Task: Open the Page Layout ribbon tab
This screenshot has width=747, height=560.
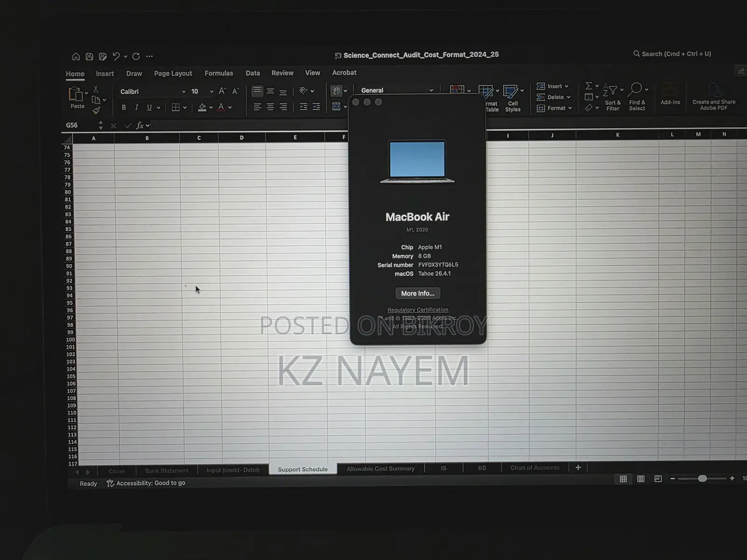Action: click(173, 73)
